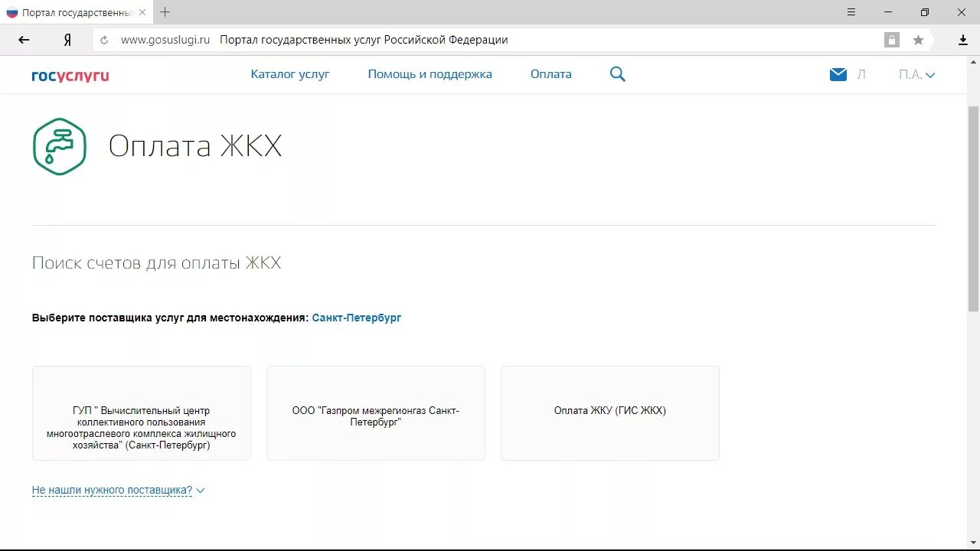Click the 'Л' link next to mail

click(861, 74)
